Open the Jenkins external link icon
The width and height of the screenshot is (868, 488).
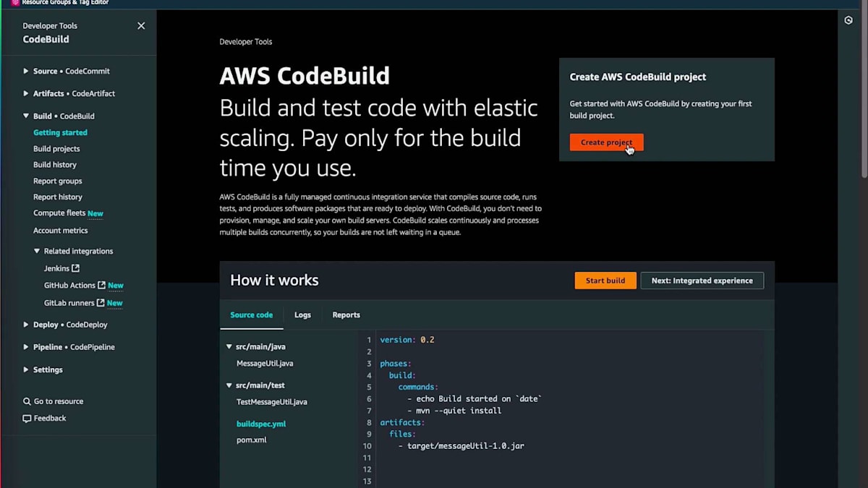(x=76, y=268)
